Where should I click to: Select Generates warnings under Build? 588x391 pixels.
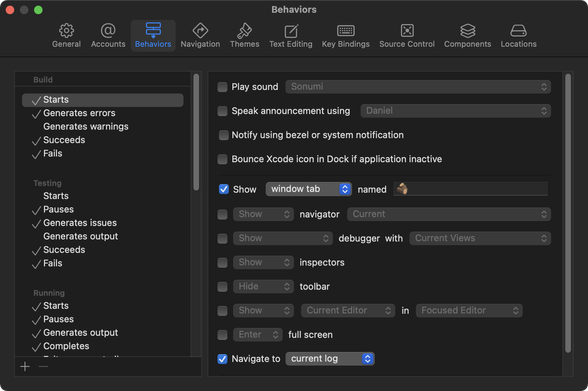click(86, 127)
